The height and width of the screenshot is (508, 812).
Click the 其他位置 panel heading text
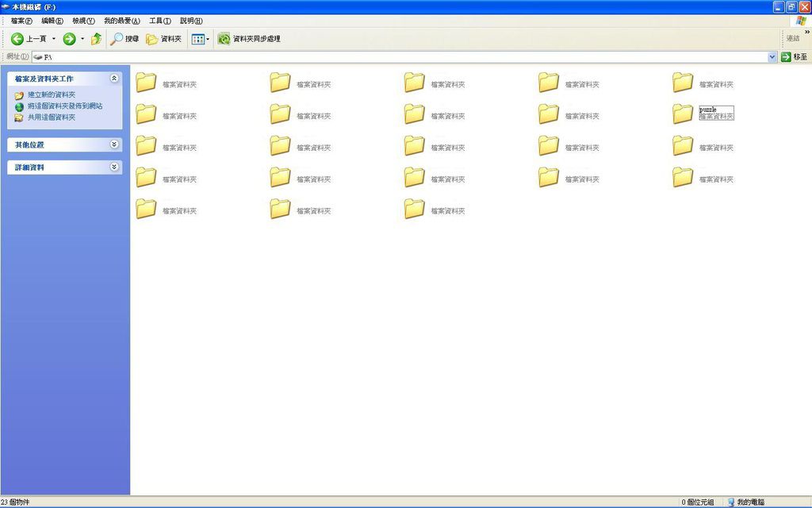point(29,144)
